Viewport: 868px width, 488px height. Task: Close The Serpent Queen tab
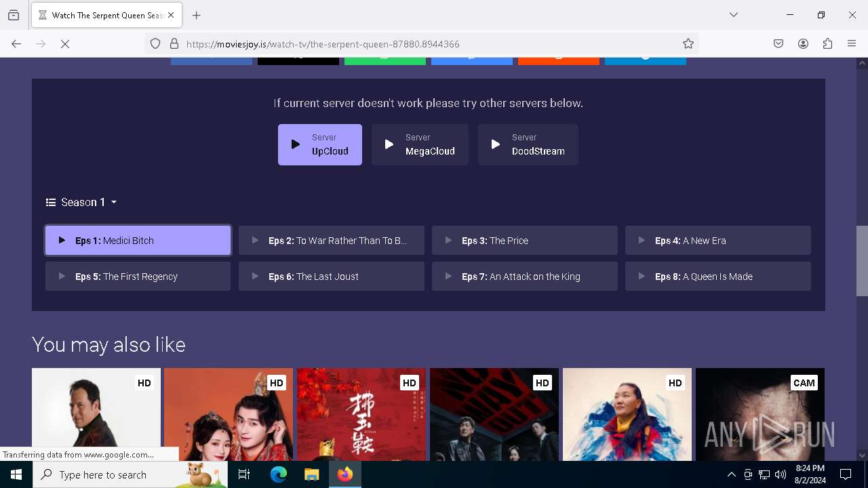pyautogui.click(x=171, y=15)
